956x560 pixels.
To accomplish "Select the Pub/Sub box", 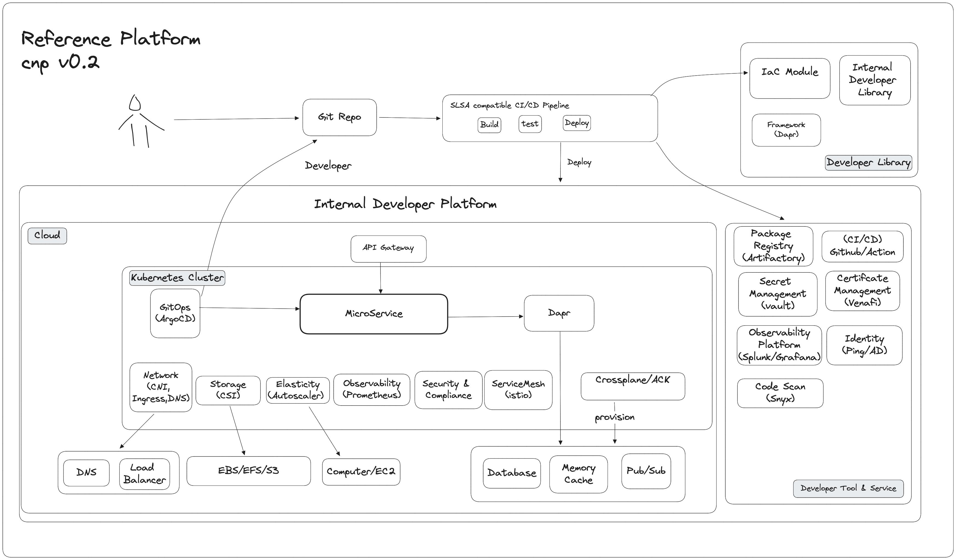I will point(646,471).
